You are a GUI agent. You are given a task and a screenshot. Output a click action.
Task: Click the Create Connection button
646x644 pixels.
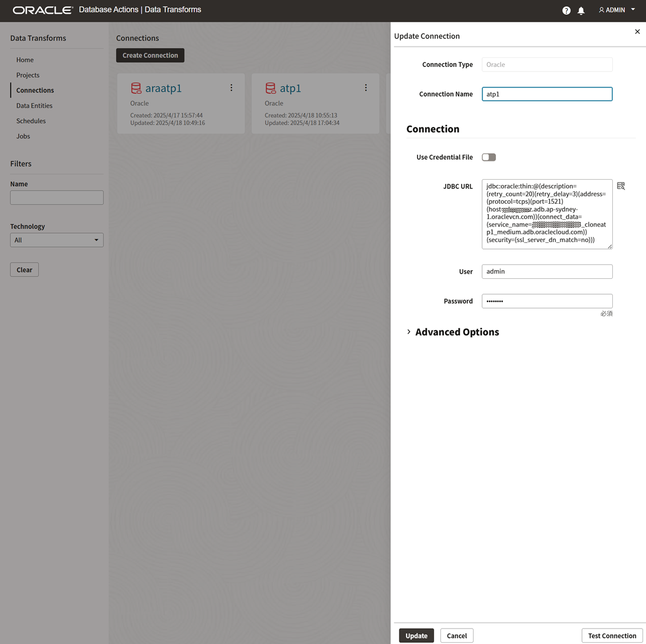151,55
